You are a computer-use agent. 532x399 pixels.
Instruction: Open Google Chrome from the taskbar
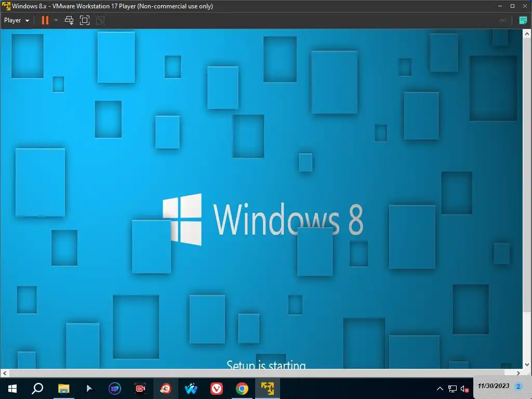click(242, 389)
